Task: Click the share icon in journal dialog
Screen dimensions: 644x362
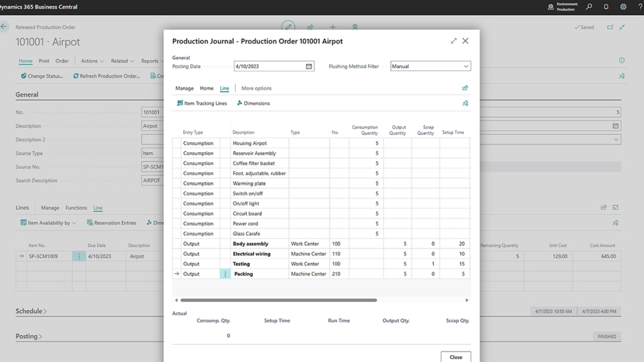Action: point(465,88)
